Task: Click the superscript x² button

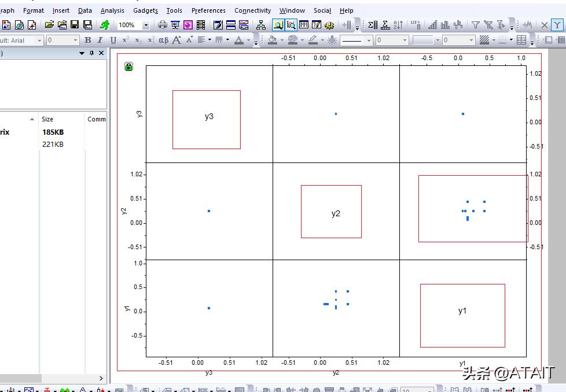Action: point(126,40)
